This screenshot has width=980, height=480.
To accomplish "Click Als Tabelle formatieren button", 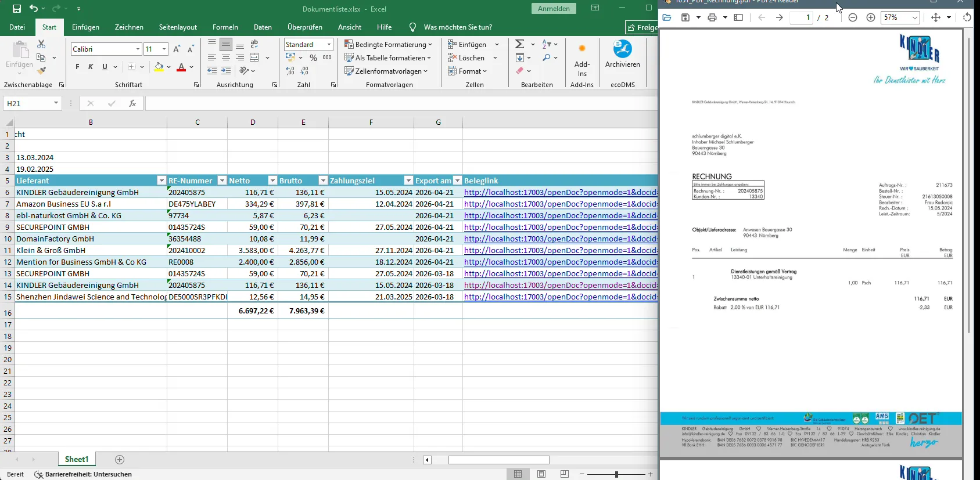I will click(388, 57).
